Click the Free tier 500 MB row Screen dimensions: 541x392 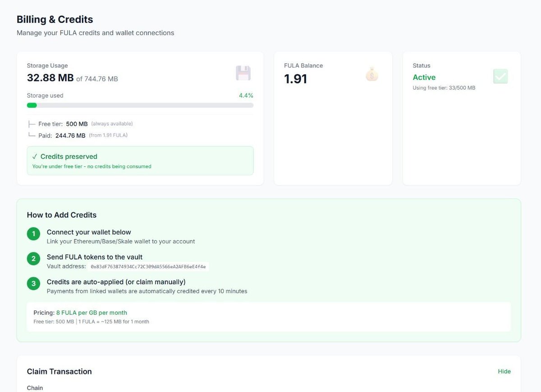tap(80, 124)
